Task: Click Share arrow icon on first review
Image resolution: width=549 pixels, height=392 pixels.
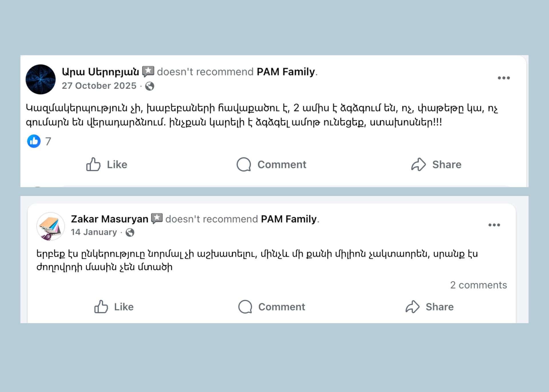Action: pos(418,165)
